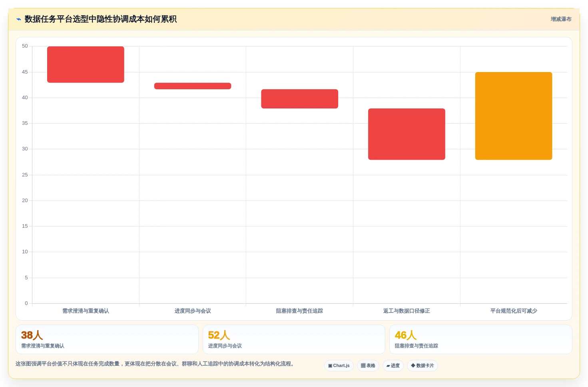The height and width of the screenshot is (387, 588).
Task: Click the y-axis value 5
Action: (x=26, y=278)
